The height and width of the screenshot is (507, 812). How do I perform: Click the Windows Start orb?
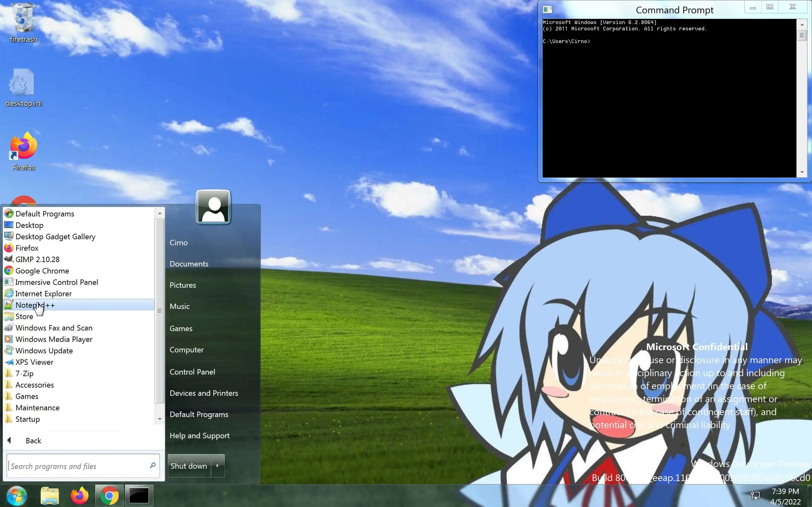16,495
